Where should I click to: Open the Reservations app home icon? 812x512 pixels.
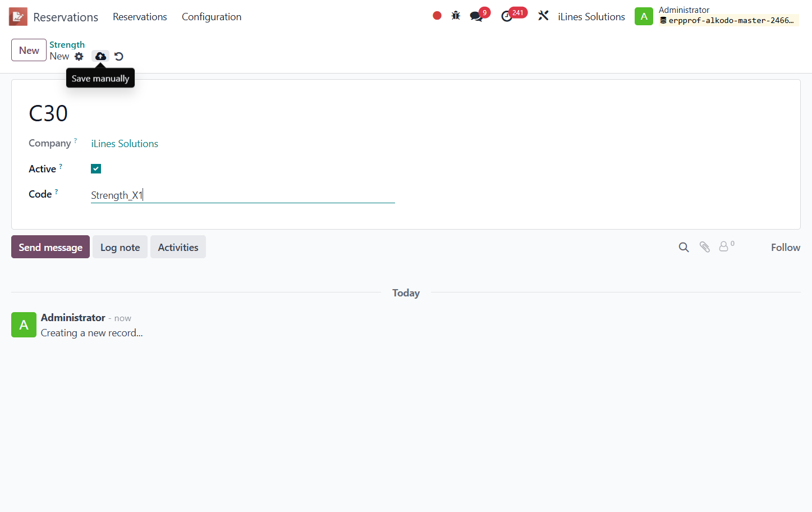[18, 17]
